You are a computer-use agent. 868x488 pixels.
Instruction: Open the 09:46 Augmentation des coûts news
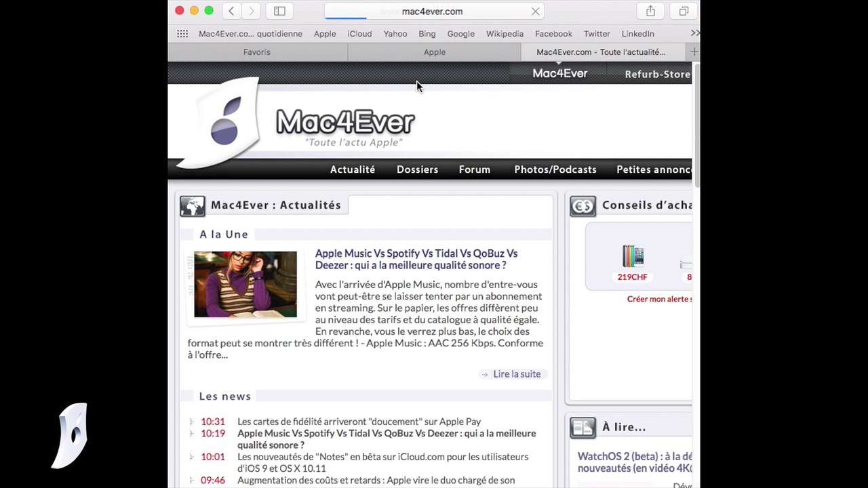(x=376, y=481)
